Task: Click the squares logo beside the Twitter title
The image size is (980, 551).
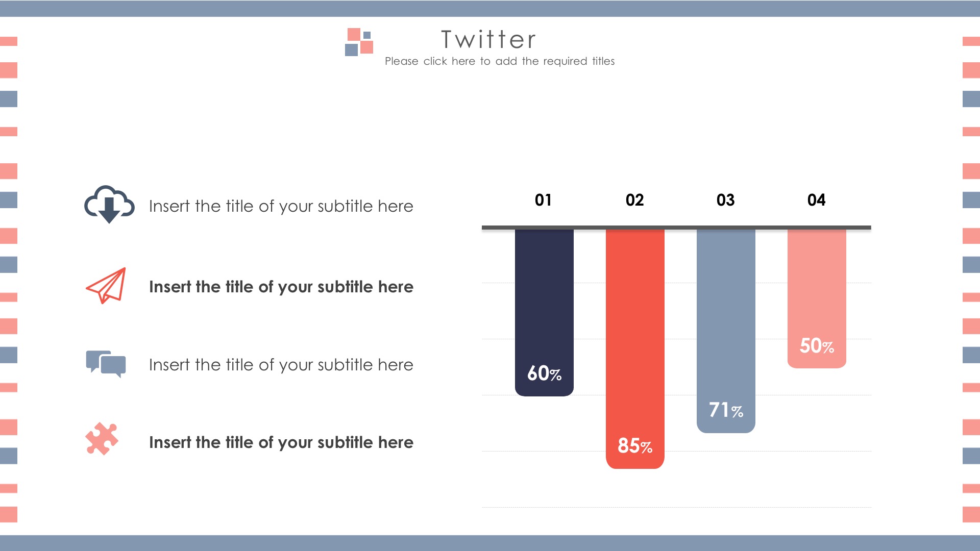Action: 359,42
